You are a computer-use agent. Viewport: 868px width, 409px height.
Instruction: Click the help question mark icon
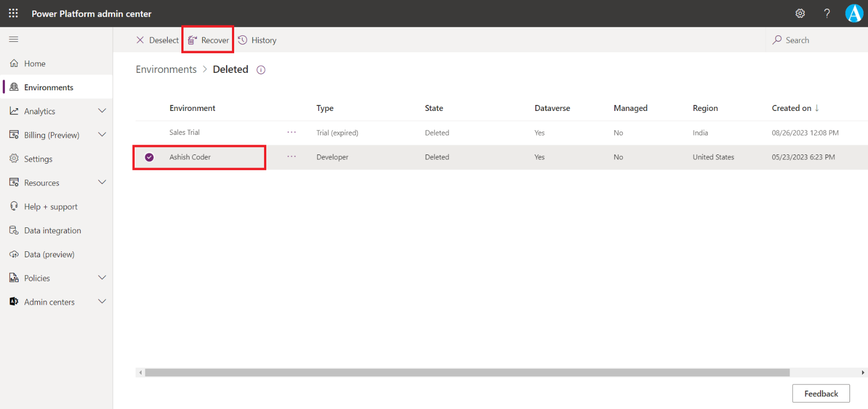click(827, 14)
